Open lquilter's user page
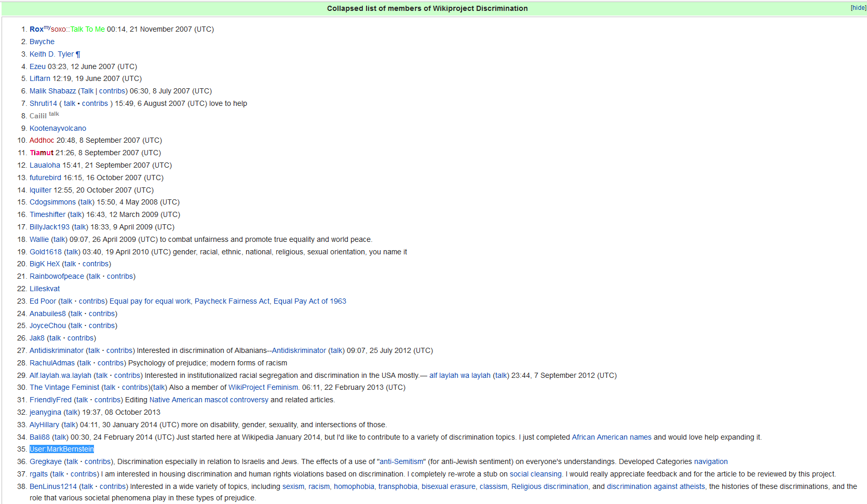The height and width of the screenshot is (504, 867). [40, 190]
